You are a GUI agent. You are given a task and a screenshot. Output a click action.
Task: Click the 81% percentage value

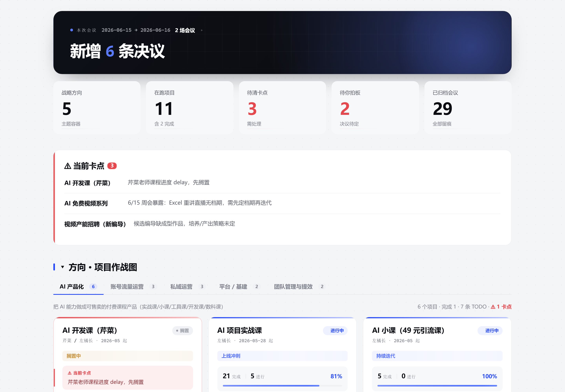[x=336, y=376]
